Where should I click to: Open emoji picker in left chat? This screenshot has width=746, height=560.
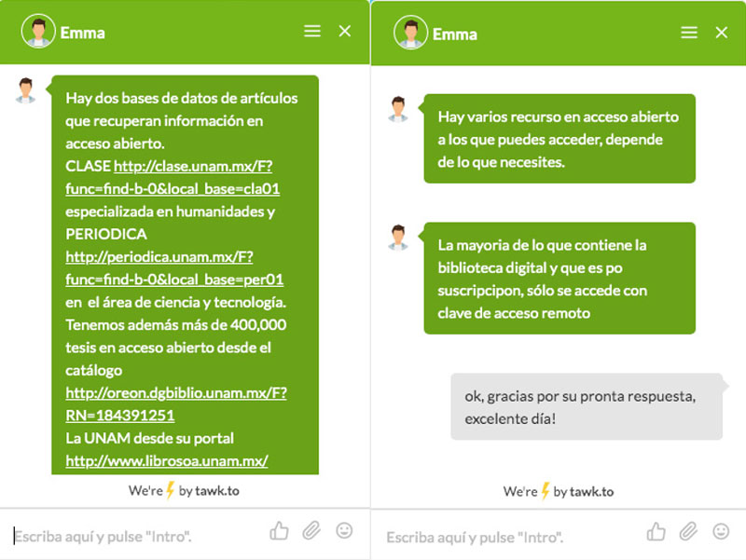pyautogui.click(x=344, y=530)
